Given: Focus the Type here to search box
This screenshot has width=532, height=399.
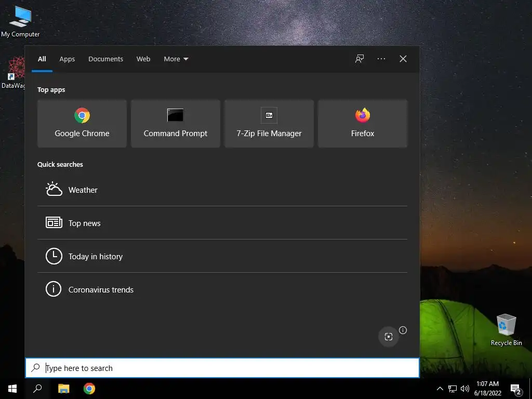Looking at the screenshot, I should pos(222,368).
